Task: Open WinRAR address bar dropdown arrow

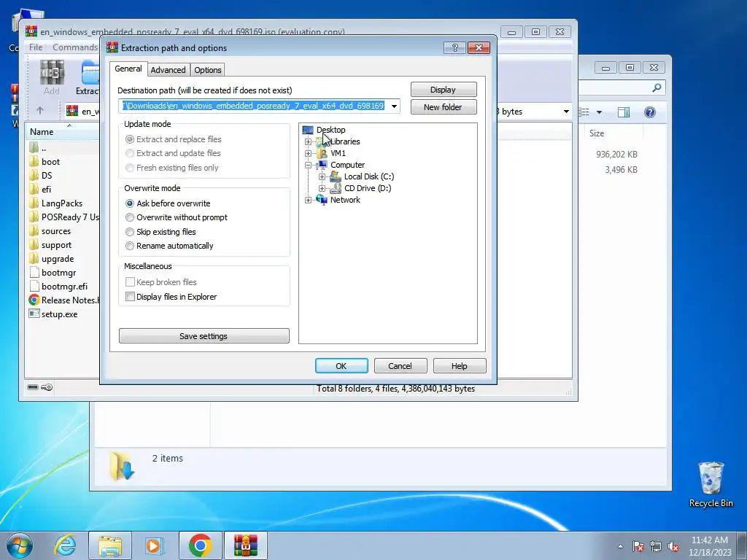Action: [566, 112]
